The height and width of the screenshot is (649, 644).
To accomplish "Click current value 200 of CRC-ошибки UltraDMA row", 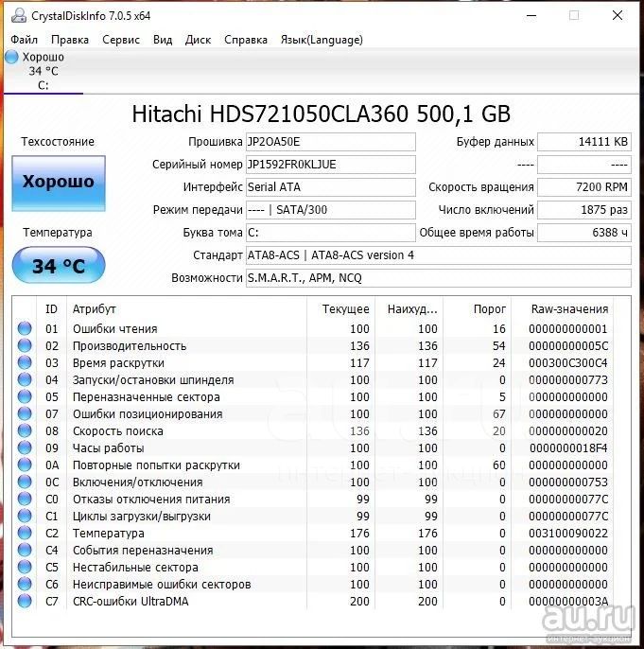I will [359, 601].
